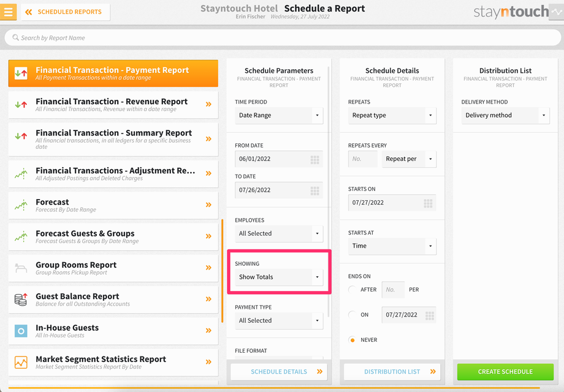The image size is (564, 392).
Task: Click the Revenue Report arrows icon
Action: tap(21, 105)
